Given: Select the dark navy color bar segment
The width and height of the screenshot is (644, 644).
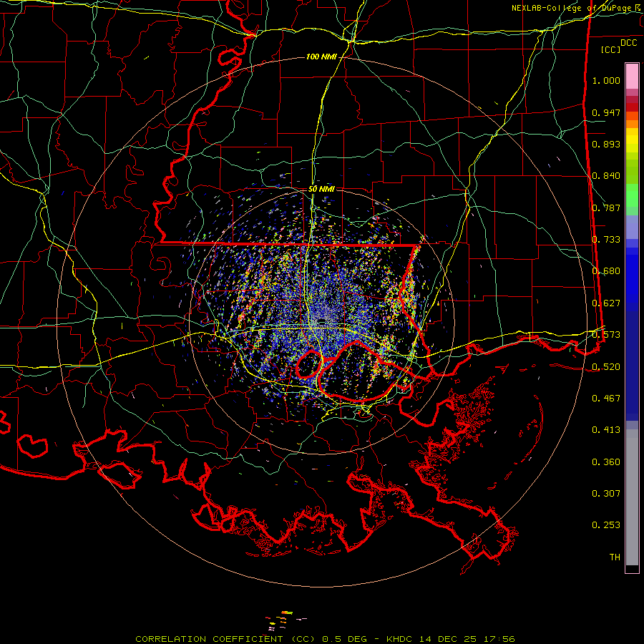Looking at the screenshot, I should click(632, 366).
